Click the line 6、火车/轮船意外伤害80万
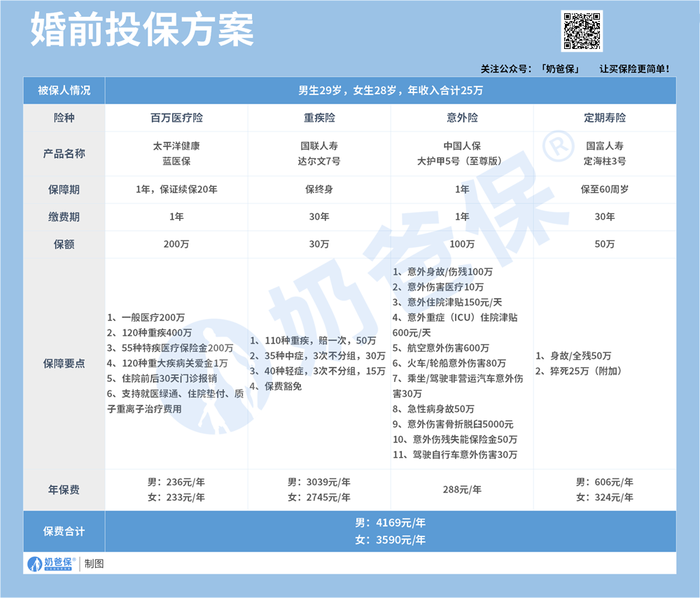Image resolution: width=700 pixels, height=598 pixels. [x=449, y=364]
